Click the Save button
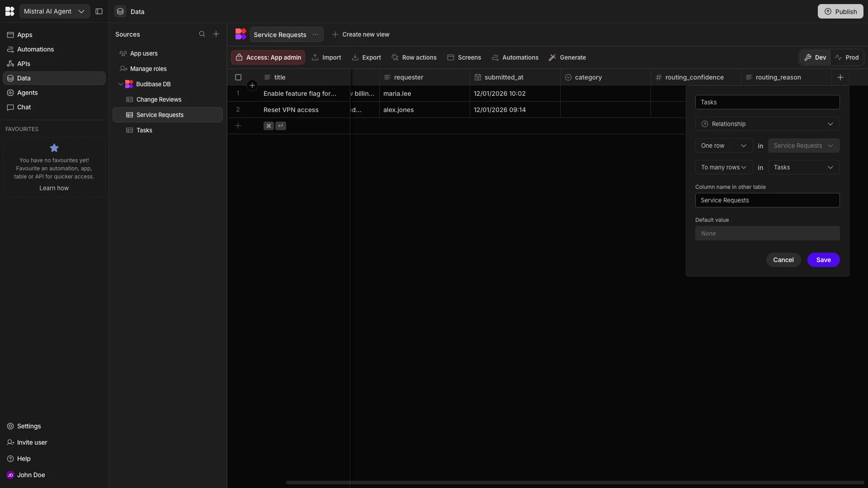This screenshot has height=488, width=868. coord(823,260)
